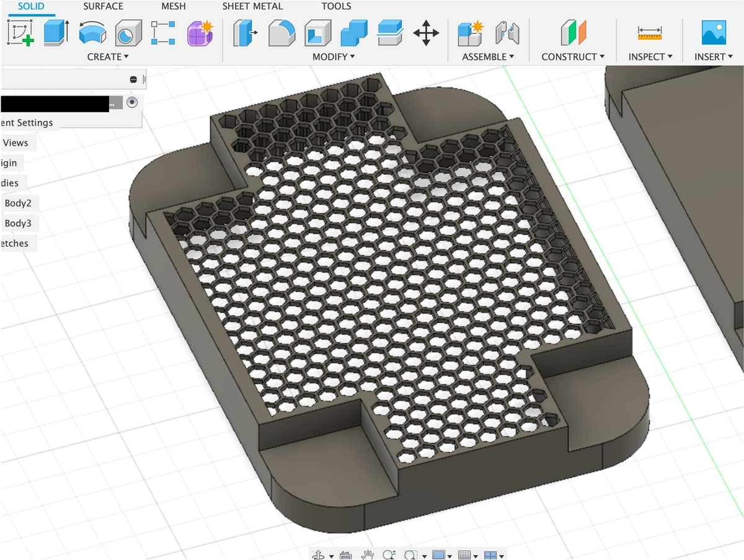Select the Revolve tool
Image resolution: width=744 pixels, height=560 pixels.
pyautogui.click(x=93, y=32)
